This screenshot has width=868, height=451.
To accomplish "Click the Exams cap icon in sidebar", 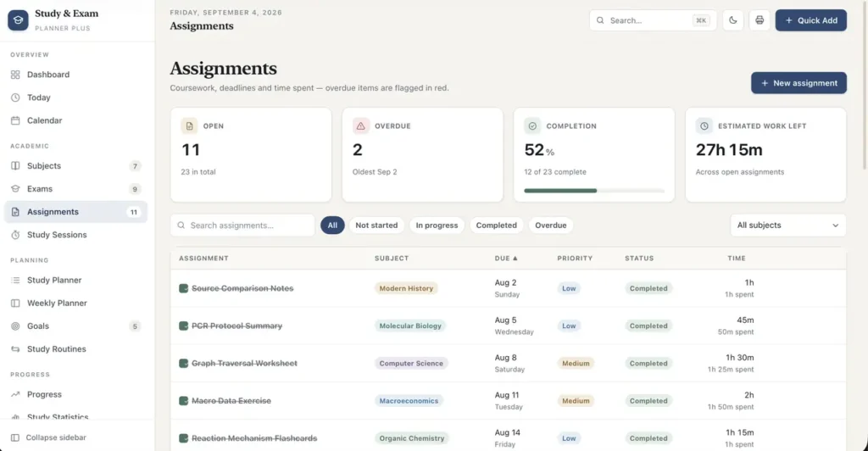I will click(15, 189).
